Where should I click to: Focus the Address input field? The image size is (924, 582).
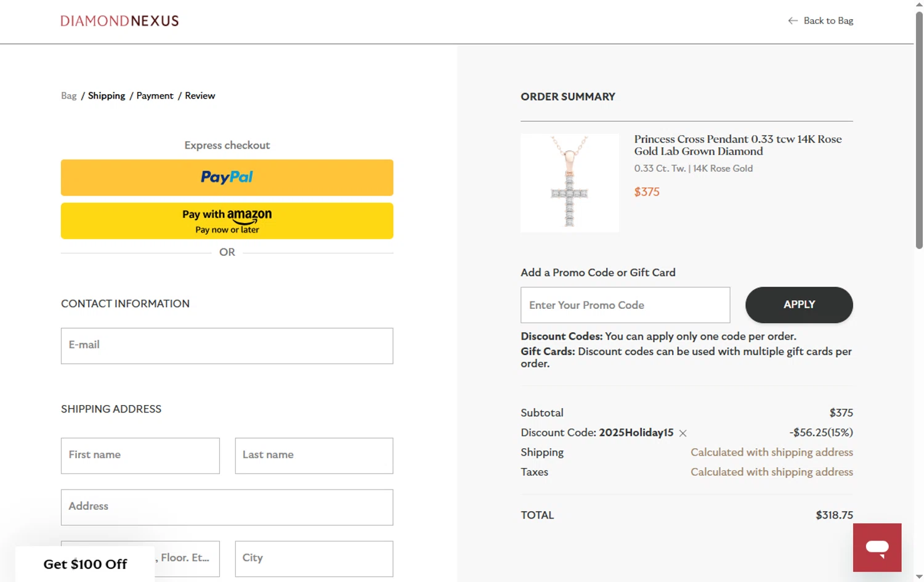click(227, 507)
